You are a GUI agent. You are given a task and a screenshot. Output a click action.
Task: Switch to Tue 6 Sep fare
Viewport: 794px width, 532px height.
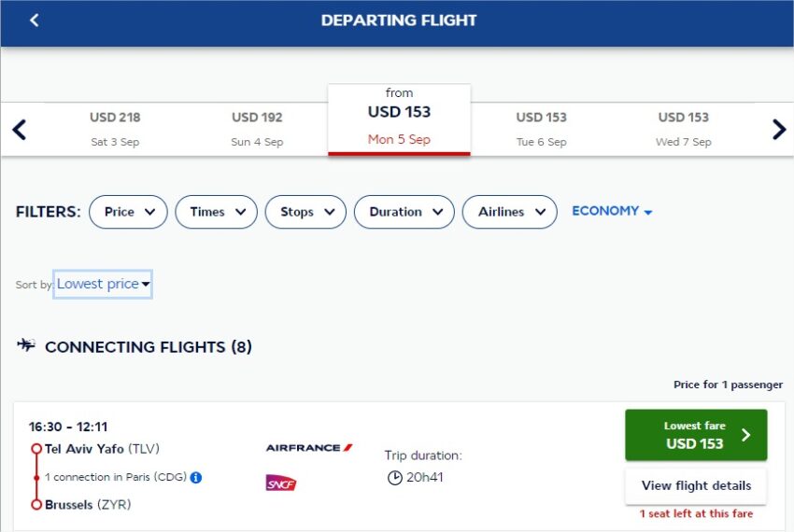pos(541,130)
